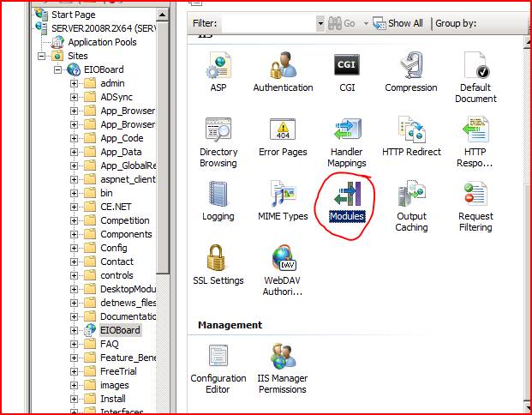Viewport: 532px width, 415px height.
Task: Select the EIOBoard application under Documentation
Action: 120,330
